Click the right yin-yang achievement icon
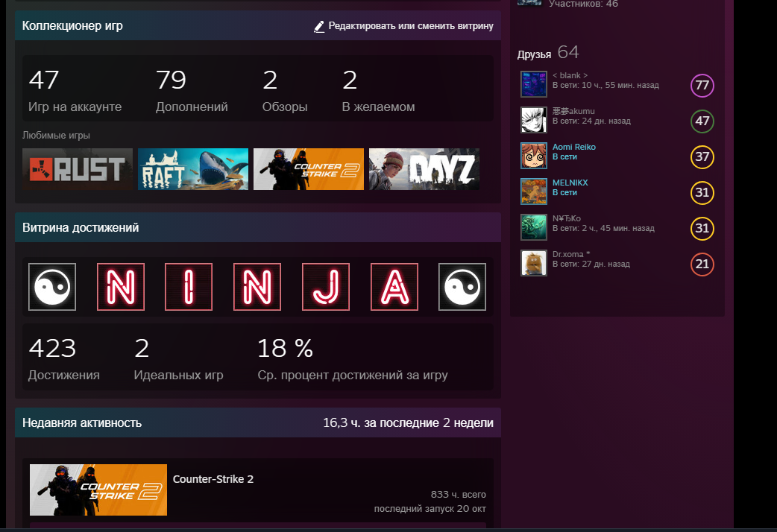Viewport: 777px width, 532px height. click(462, 287)
